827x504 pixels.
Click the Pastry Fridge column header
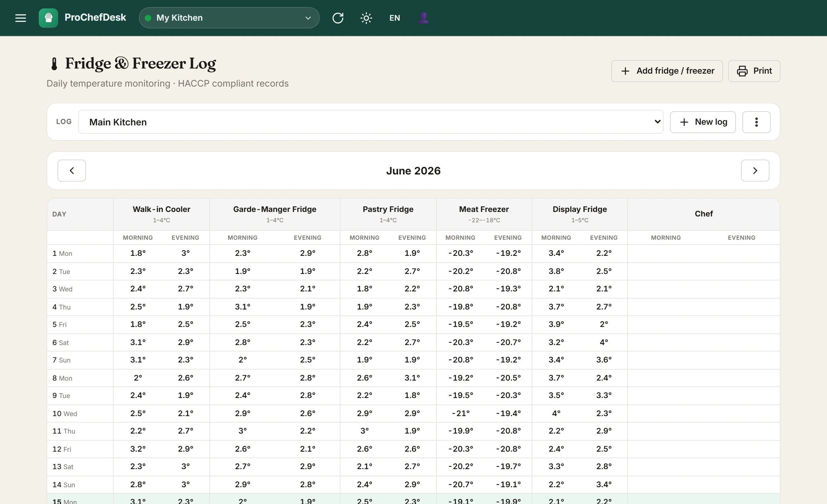[388, 214]
